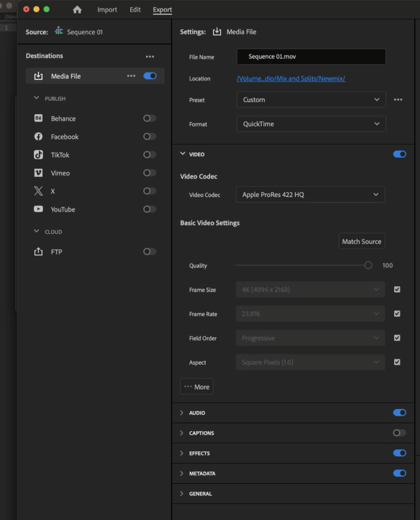Open the Preset dropdown showing Custom
The image size is (420, 520).
311,100
